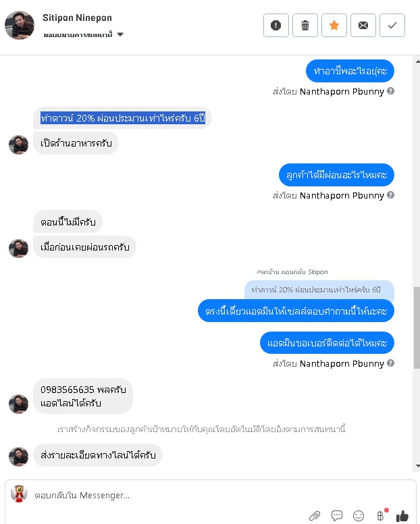Open the payment baht currency icon
Image resolution: width=420 pixels, height=524 pixels.
[382, 515]
